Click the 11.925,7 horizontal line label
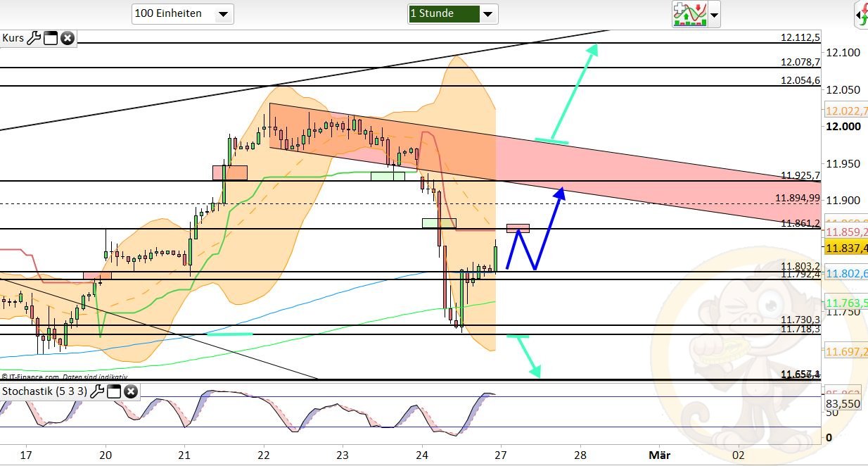This screenshot has height=466, width=868. [x=800, y=175]
